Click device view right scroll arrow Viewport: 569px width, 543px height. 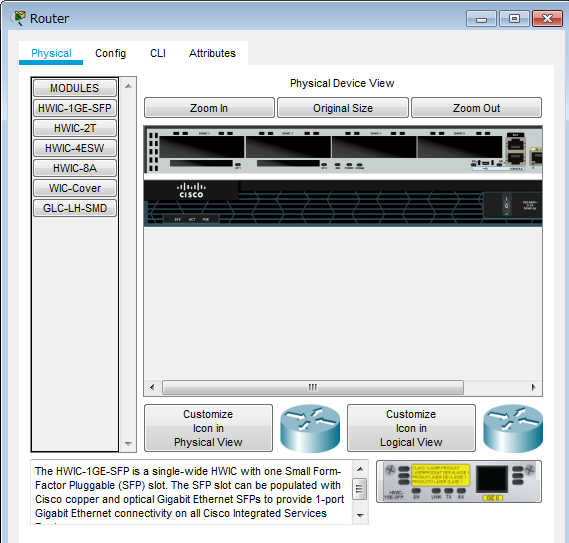click(533, 387)
